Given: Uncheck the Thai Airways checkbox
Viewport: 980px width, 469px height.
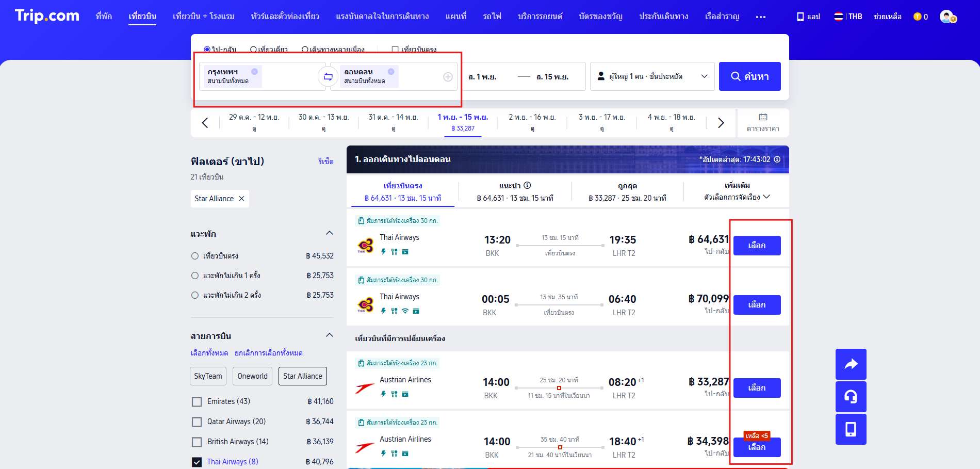Looking at the screenshot, I should point(197,462).
